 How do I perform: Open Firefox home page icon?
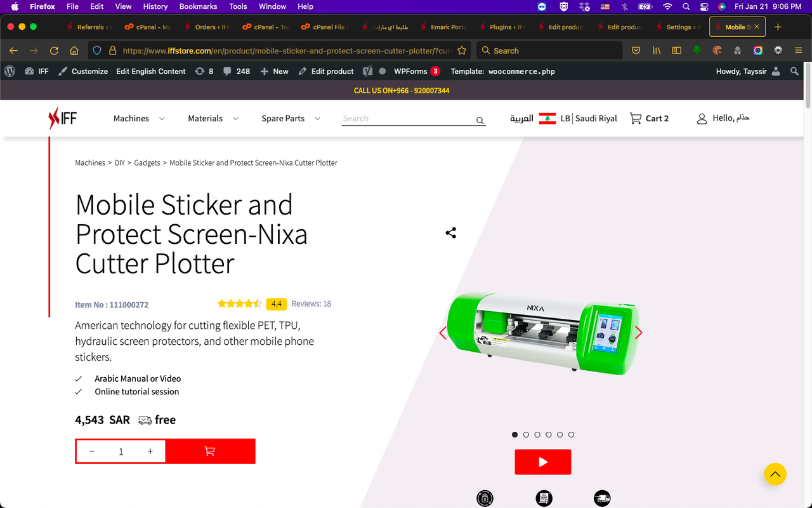74,50
